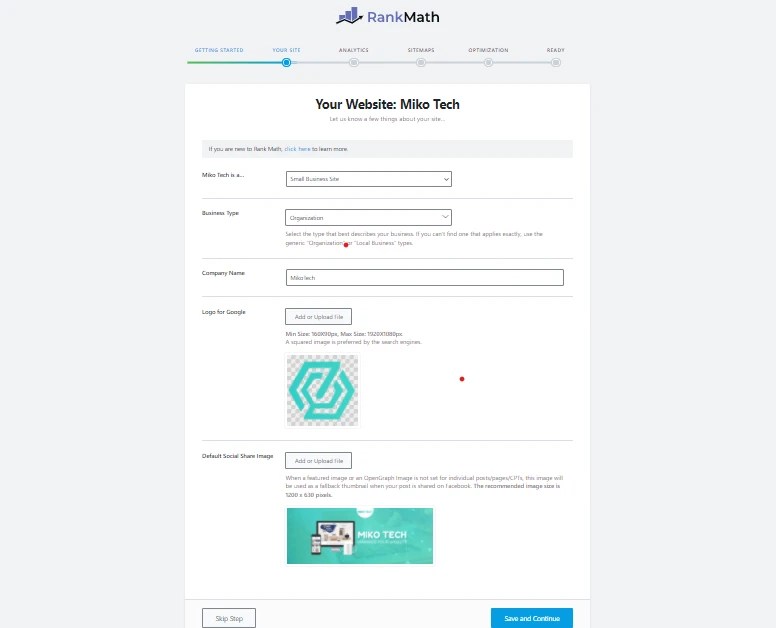Go to the Getting Started step

coord(219,50)
